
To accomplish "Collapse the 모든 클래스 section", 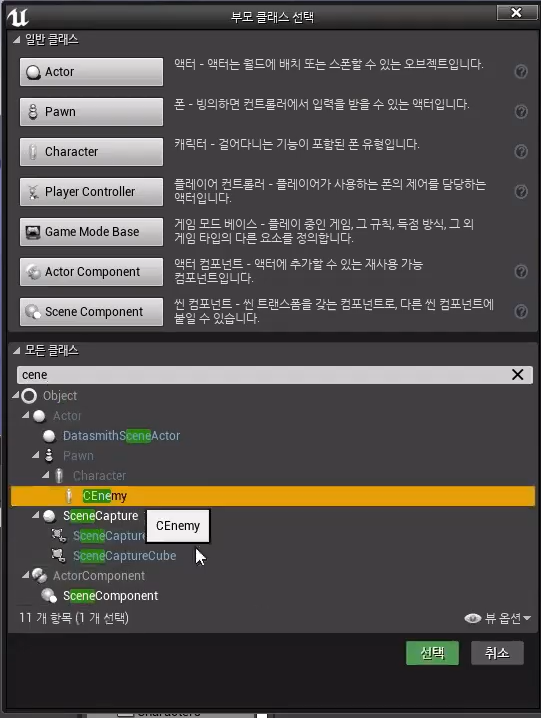I will [x=16, y=351].
